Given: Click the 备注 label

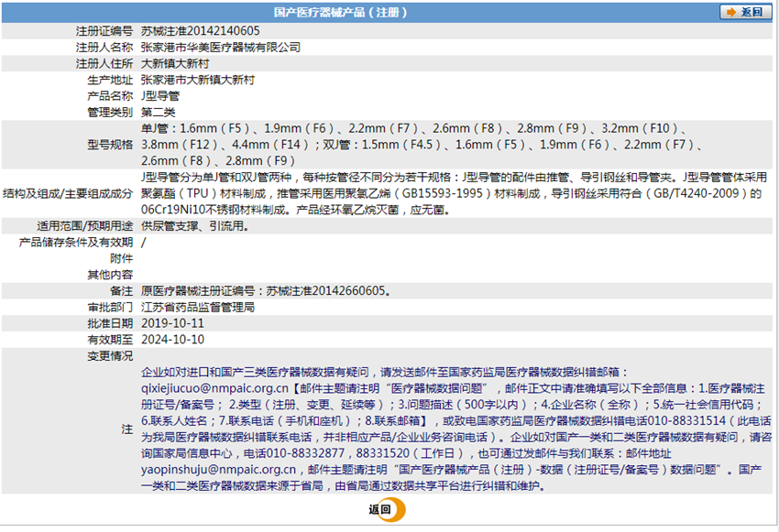Looking at the screenshot, I should (121, 291).
